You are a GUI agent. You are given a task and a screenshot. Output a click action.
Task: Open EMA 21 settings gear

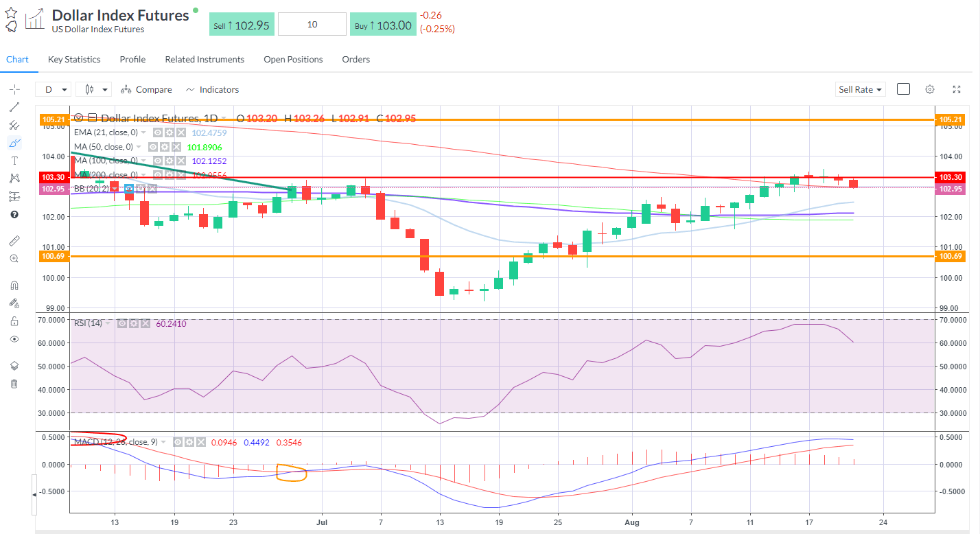pos(169,132)
